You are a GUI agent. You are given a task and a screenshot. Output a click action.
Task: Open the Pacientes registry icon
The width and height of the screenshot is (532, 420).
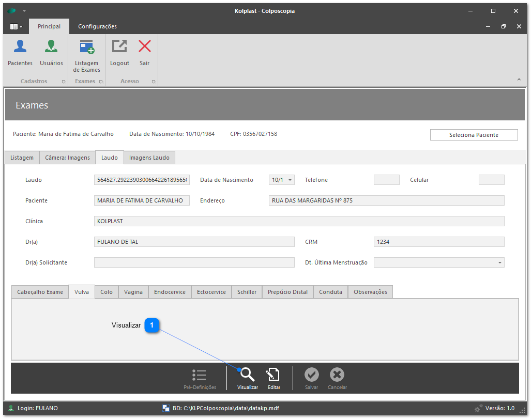coord(20,46)
